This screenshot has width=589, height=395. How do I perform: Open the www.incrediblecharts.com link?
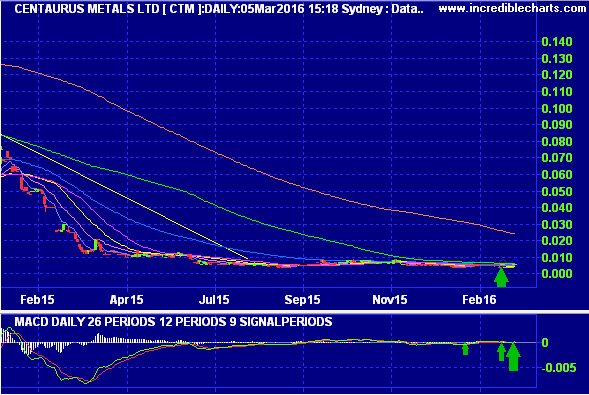click(512, 8)
